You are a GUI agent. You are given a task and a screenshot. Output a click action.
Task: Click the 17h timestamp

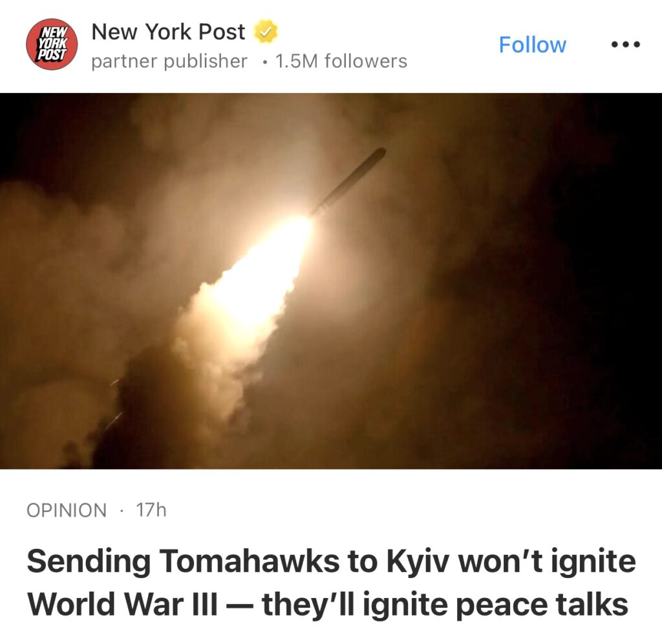[x=151, y=510]
